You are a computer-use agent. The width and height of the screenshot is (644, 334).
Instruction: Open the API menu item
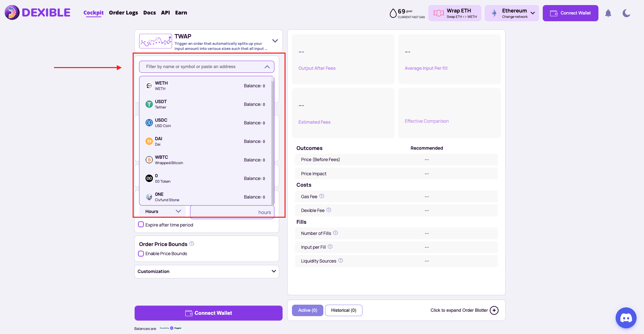click(x=165, y=13)
